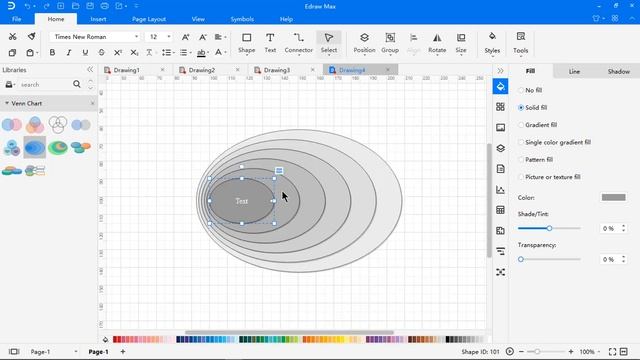The image size is (640, 360).
Task: Open the bullet list dropdown
Action: tap(190, 53)
